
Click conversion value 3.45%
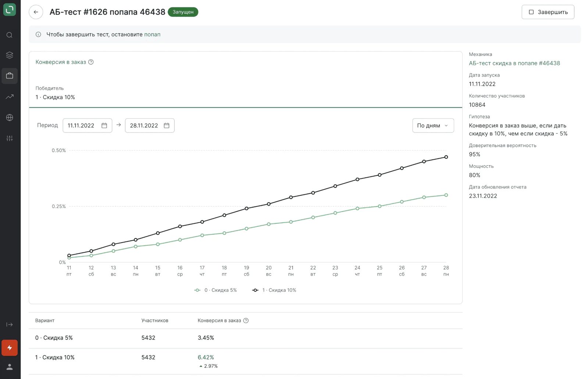[206, 338]
